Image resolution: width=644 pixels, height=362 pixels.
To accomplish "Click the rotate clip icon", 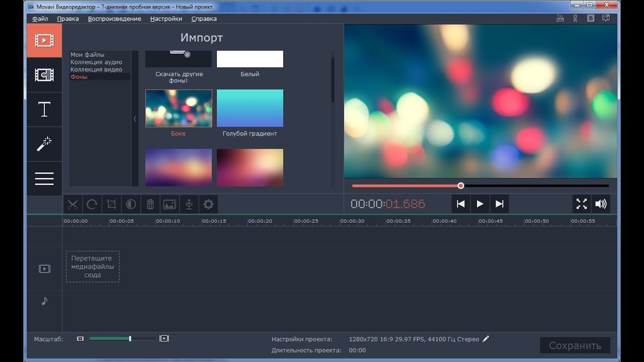I will pyautogui.click(x=92, y=204).
